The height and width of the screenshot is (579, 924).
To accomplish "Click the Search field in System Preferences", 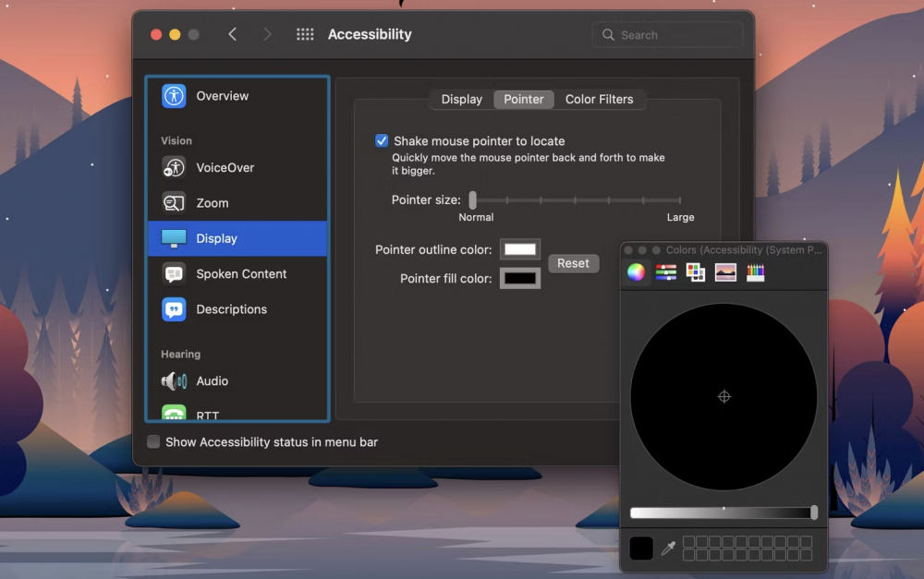I will pyautogui.click(x=668, y=35).
